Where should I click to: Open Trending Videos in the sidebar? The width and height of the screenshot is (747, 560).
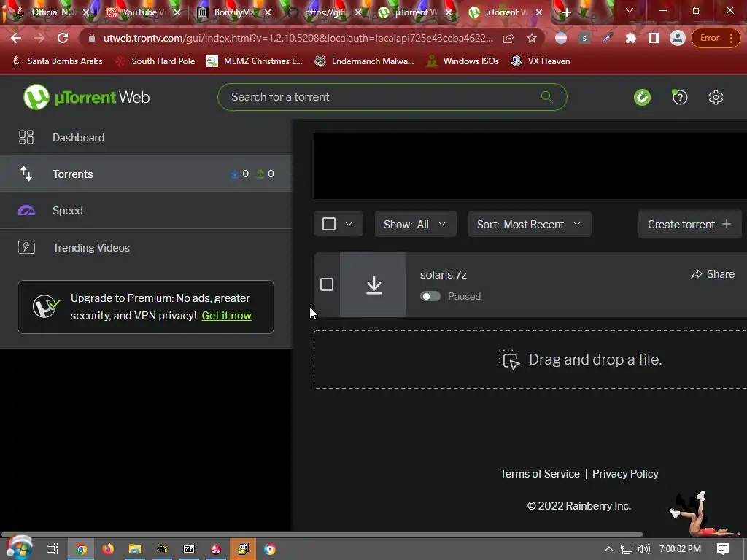click(146, 248)
